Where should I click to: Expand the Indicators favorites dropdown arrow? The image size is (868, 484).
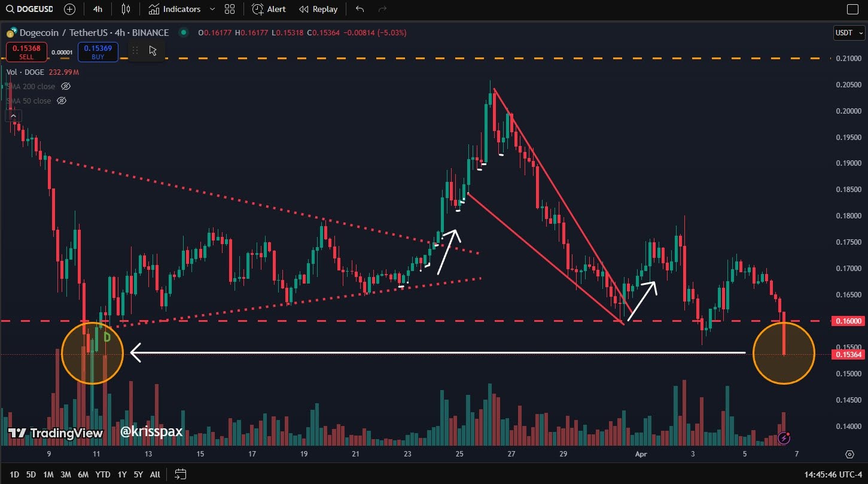[212, 9]
